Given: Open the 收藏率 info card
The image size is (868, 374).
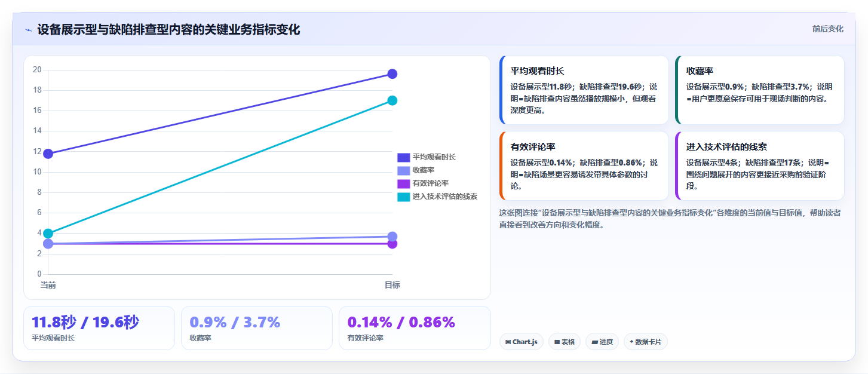Looking at the screenshot, I should [x=759, y=90].
